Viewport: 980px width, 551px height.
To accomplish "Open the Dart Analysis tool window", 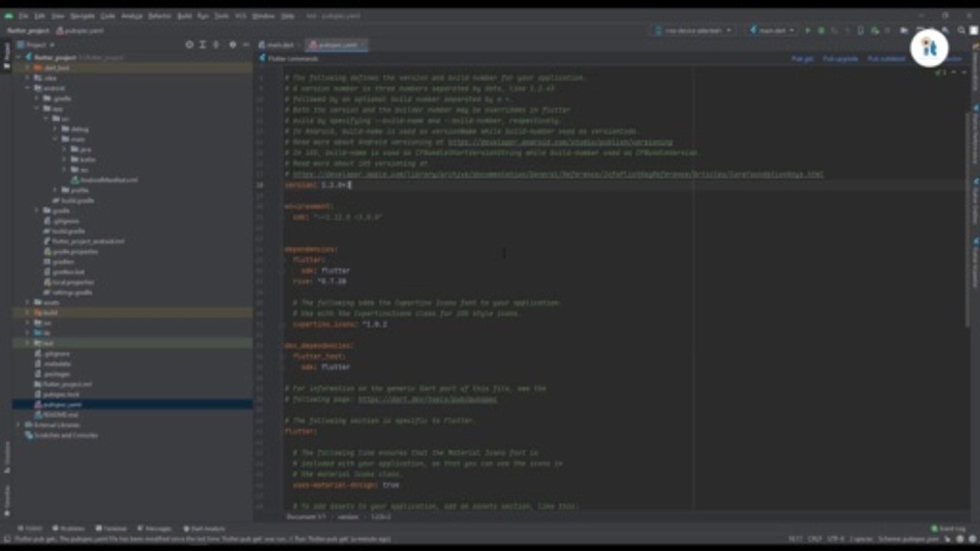I will coord(204,529).
